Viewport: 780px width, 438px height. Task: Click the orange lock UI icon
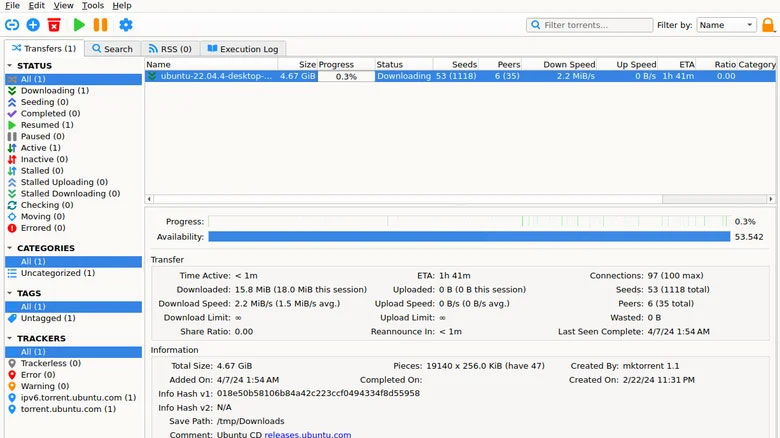tap(769, 25)
